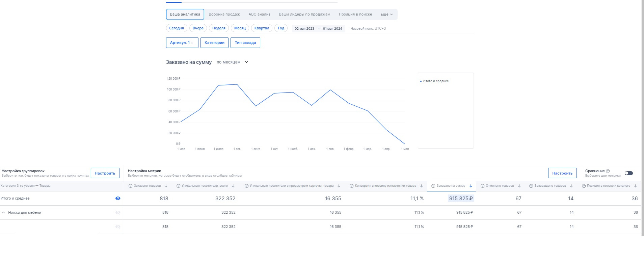Sort by Возвращено товаров arrow icon
Screen dimensions: 644x261
click(x=571, y=186)
